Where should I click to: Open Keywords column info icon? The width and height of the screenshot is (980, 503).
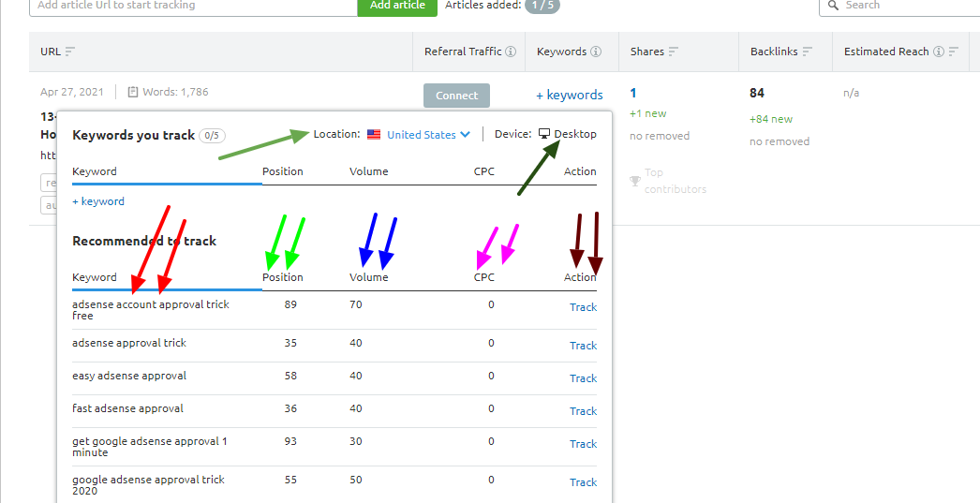(x=596, y=52)
